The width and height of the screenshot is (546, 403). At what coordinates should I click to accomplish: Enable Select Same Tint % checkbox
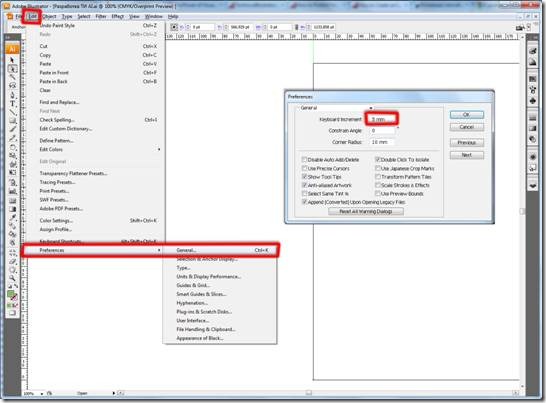click(304, 193)
